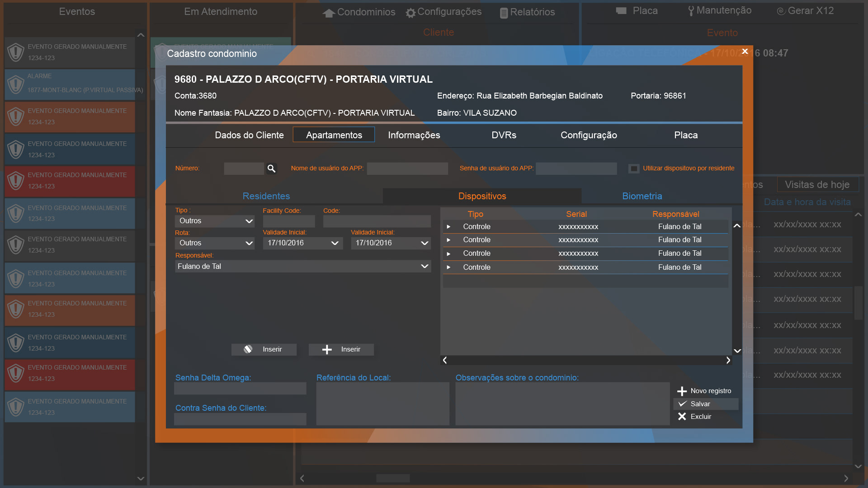This screenshot has width=868, height=488.
Task: Click the Placa icon in top bar
Action: coord(621,10)
